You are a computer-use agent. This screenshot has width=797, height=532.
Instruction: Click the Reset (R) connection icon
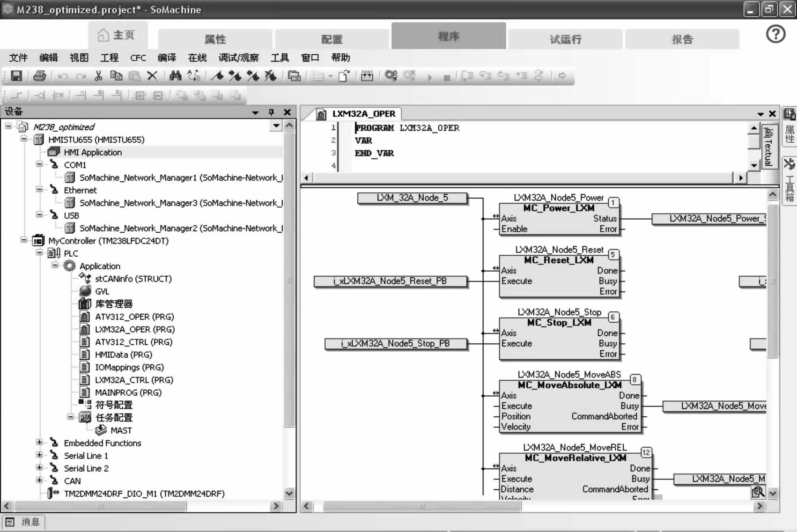coord(117,95)
